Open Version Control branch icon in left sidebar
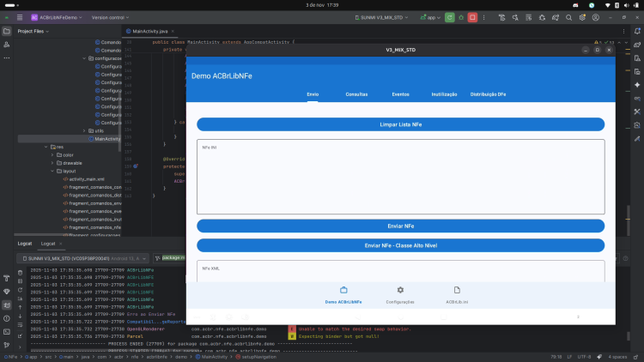Viewport: 644px width, 362px height. pos(7,345)
